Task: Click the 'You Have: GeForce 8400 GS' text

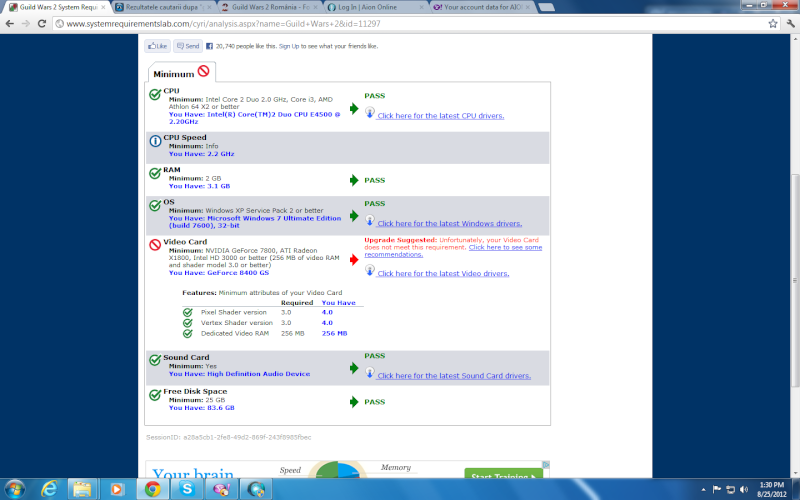Action: (x=219, y=273)
